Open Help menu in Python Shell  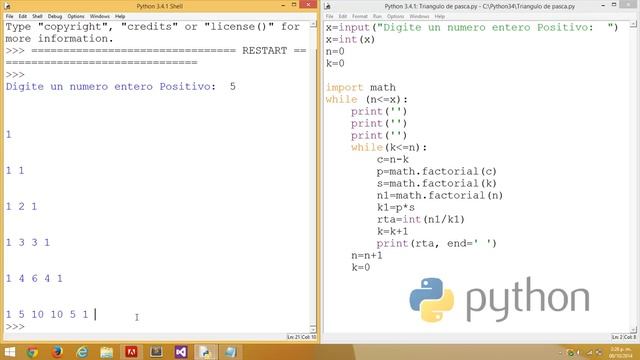coord(120,16)
